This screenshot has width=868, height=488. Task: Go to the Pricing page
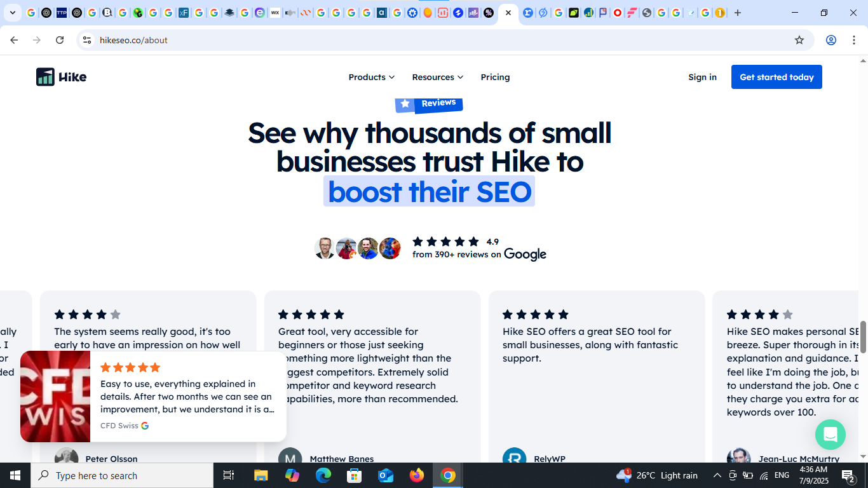tap(495, 77)
